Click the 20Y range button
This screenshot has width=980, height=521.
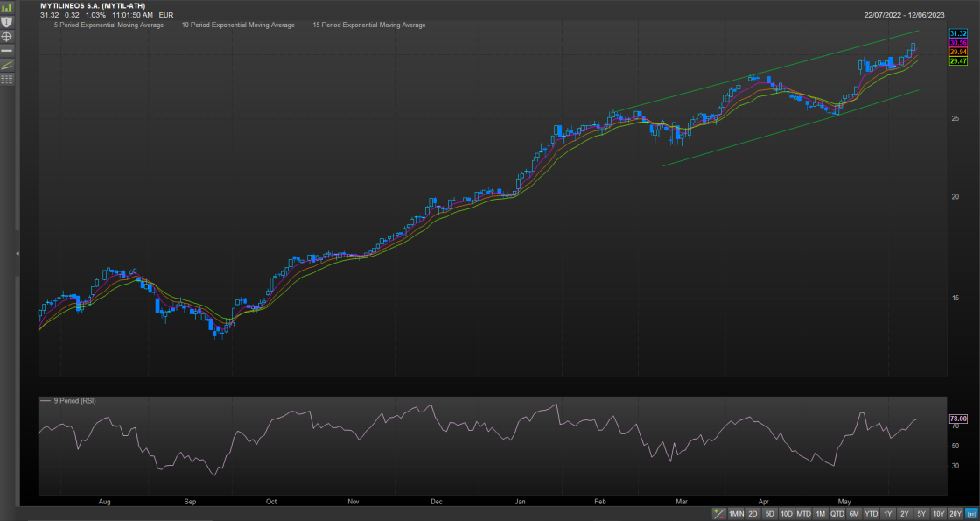click(955, 514)
